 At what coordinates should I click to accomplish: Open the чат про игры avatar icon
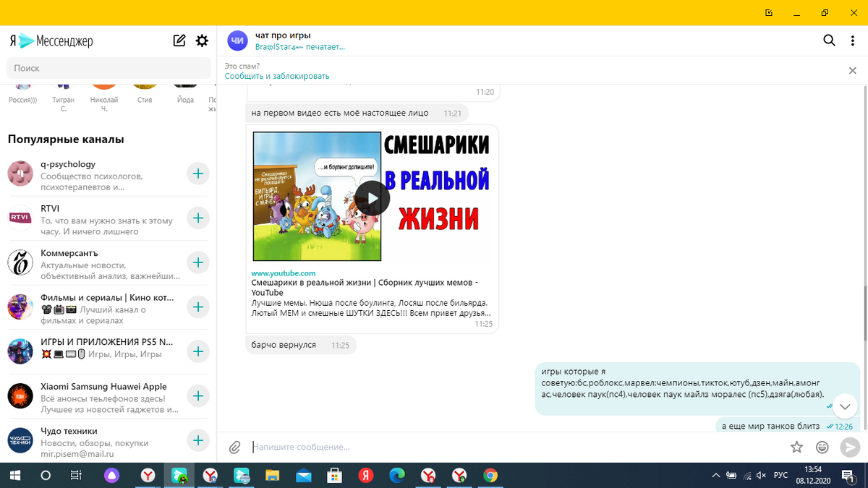(x=237, y=40)
